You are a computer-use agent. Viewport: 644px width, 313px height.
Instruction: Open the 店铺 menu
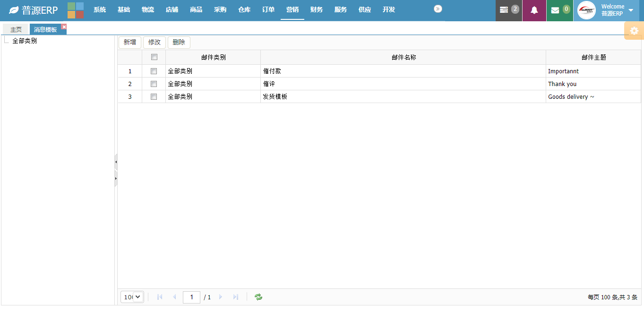click(172, 10)
